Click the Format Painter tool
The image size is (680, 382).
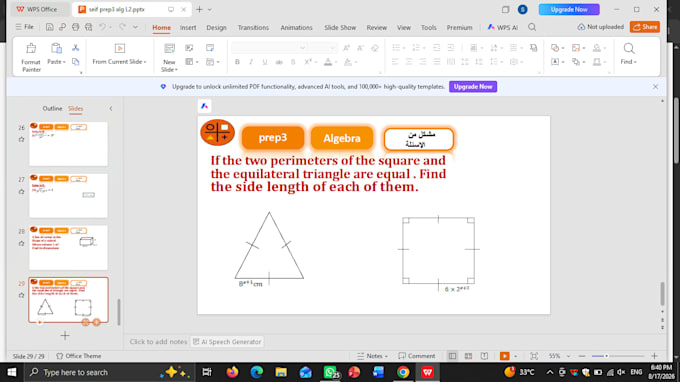click(31, 57)
